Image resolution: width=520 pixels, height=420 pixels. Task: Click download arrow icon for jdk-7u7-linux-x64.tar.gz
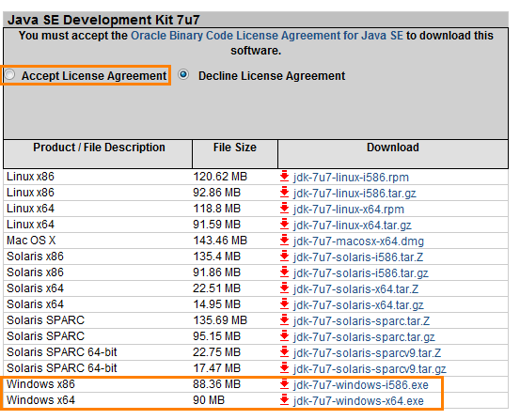(x=284, y=225)
